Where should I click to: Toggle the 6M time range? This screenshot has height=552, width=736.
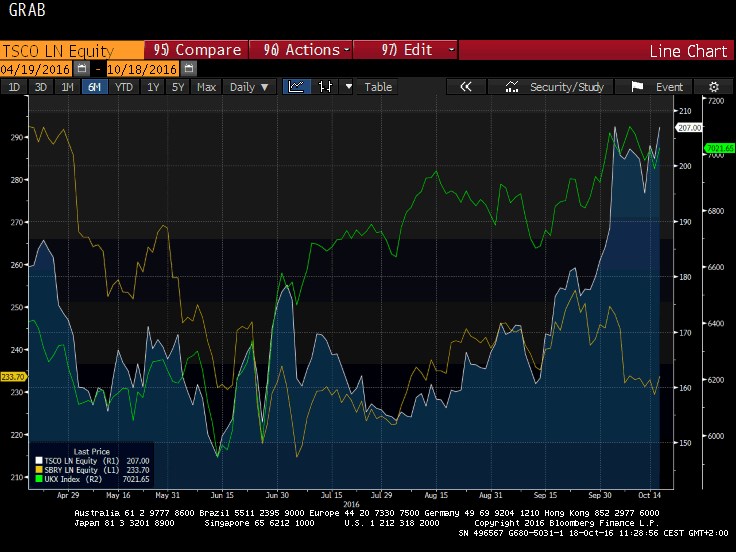(94, 87)
